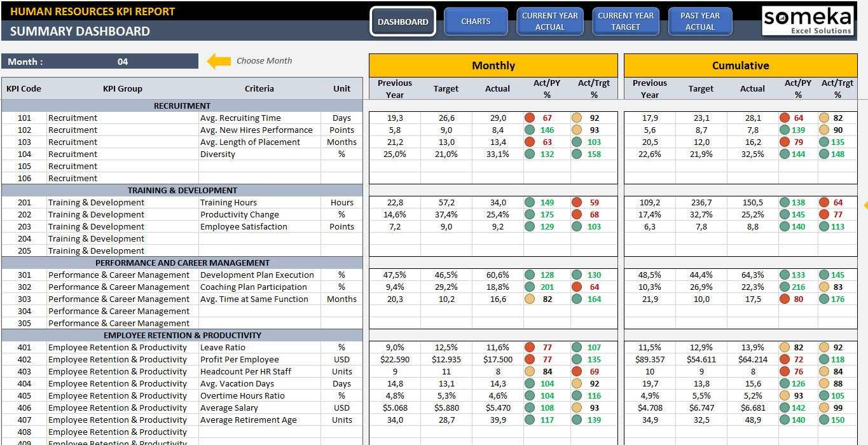Select the DASHBOARD tab
The height and width of the screenshot is (445, 868).
coord(403,21)
